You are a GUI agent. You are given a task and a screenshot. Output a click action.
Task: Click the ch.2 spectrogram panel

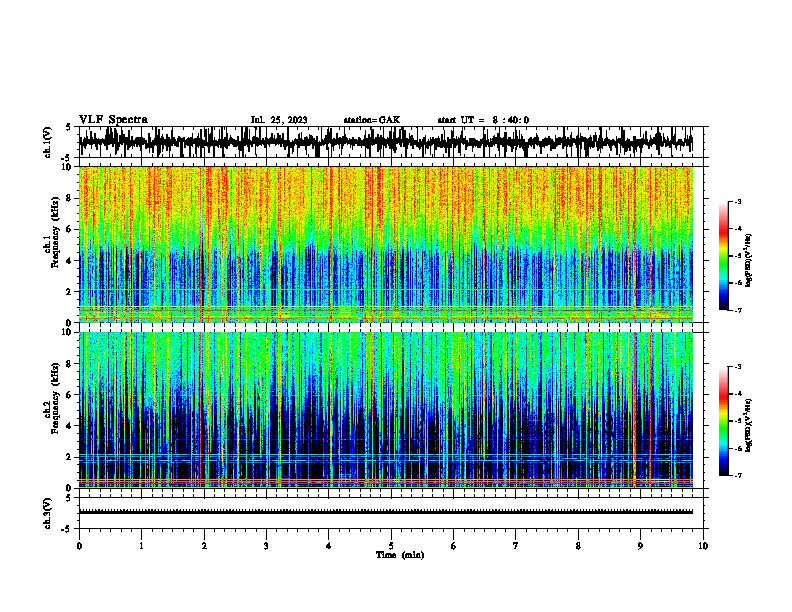tap(386, 410)
